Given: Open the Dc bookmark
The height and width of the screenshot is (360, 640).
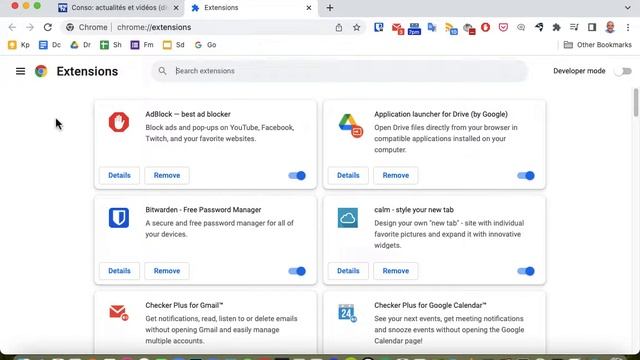Looking at the screenshot, I should (50, 45).
